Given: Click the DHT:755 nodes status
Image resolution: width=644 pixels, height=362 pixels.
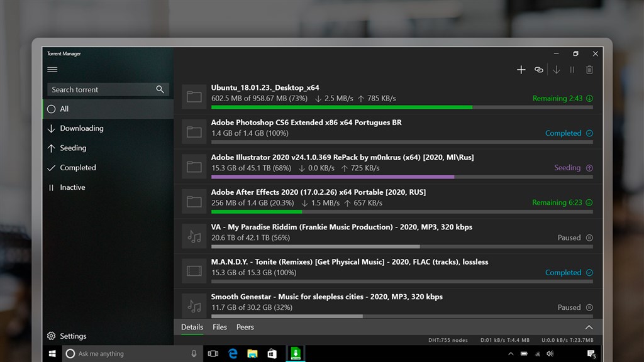Looking at the screenshot, I should pyautogui.click(x=448, y=340).
